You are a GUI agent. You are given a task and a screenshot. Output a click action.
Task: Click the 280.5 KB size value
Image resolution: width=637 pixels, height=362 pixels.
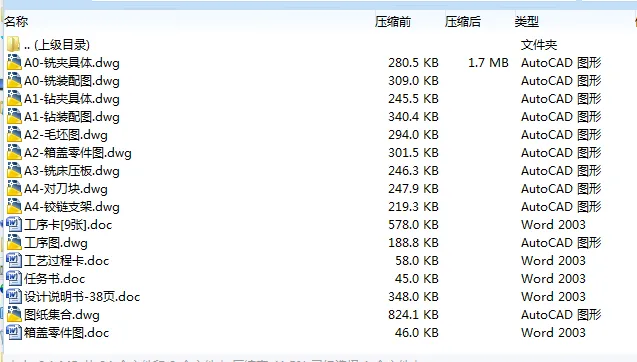413,63
